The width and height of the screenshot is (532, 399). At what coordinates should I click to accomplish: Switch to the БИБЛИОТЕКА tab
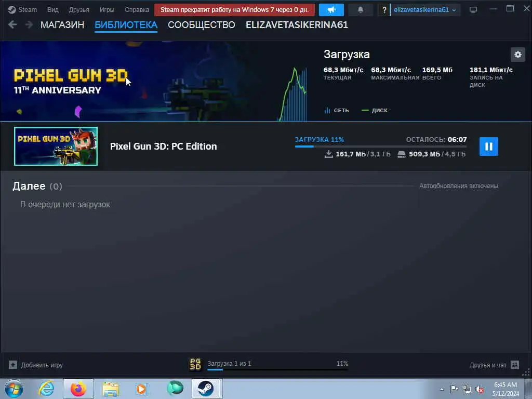pos(126,25)
